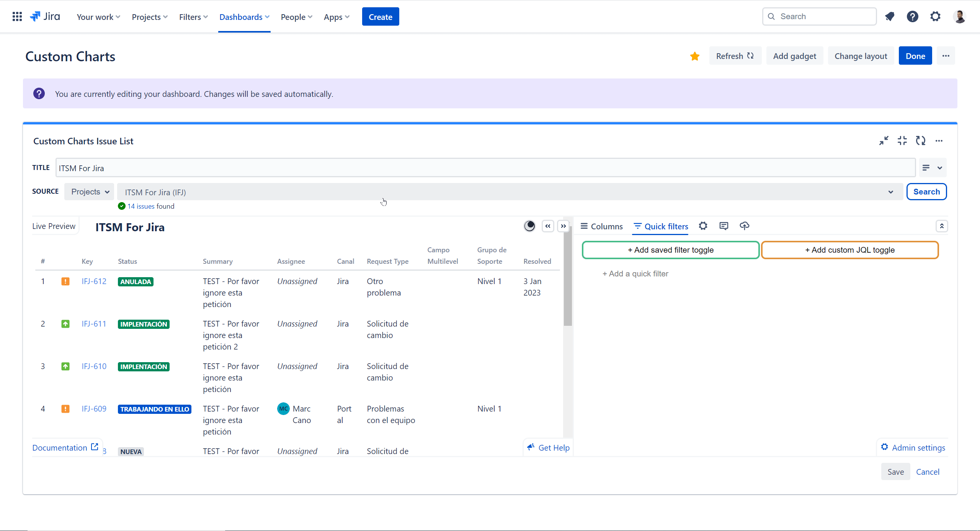Open the export cloud icon tab
This screenshot has width=980, height=531.
(x=744, y=226)
